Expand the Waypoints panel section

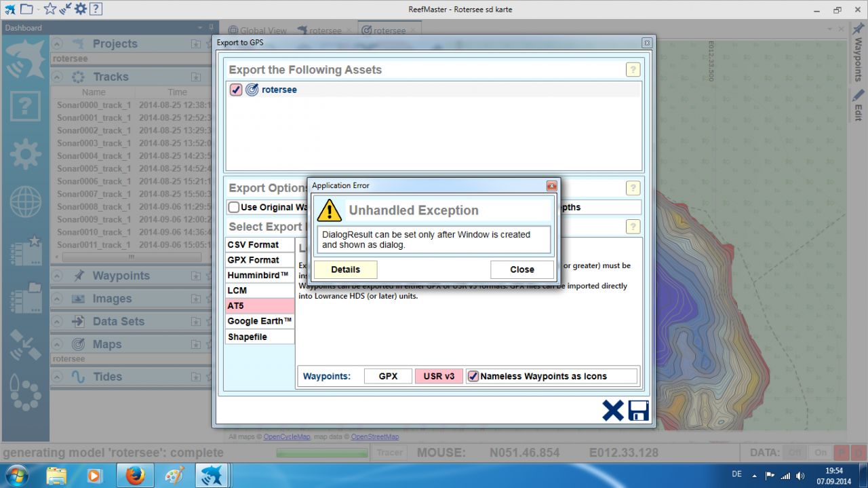click(x=58, y=276)
